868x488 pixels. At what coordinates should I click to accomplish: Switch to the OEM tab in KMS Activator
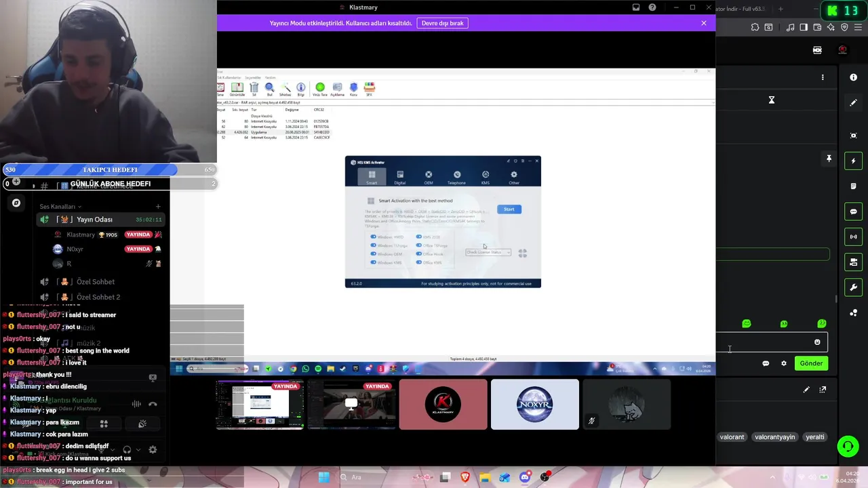click(429, 177)
